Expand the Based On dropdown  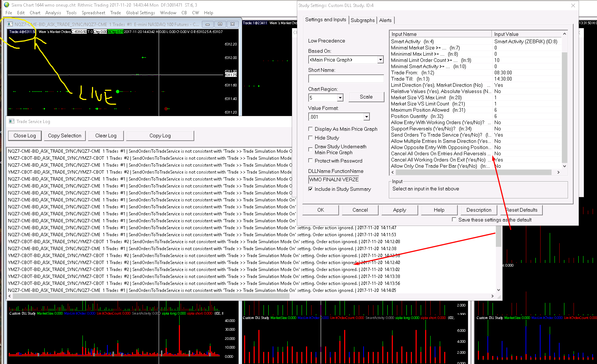pos(380,60)
